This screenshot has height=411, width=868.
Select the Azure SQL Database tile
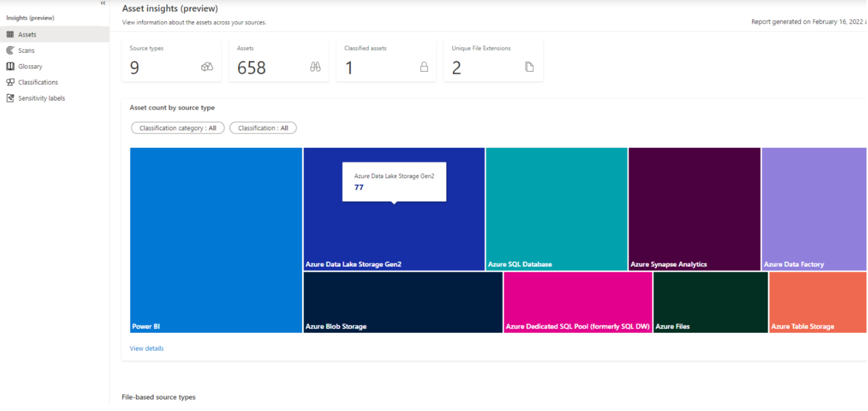tap(556, 209)
